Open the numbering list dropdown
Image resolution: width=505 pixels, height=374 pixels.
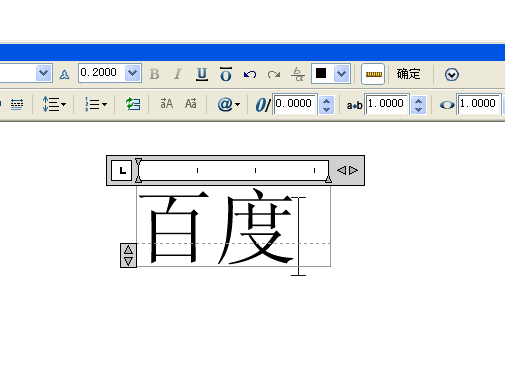(x=96, y=104)
